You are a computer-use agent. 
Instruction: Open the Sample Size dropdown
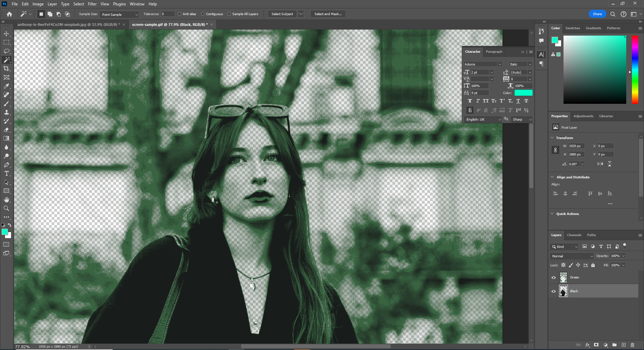(x=120, y=14)
